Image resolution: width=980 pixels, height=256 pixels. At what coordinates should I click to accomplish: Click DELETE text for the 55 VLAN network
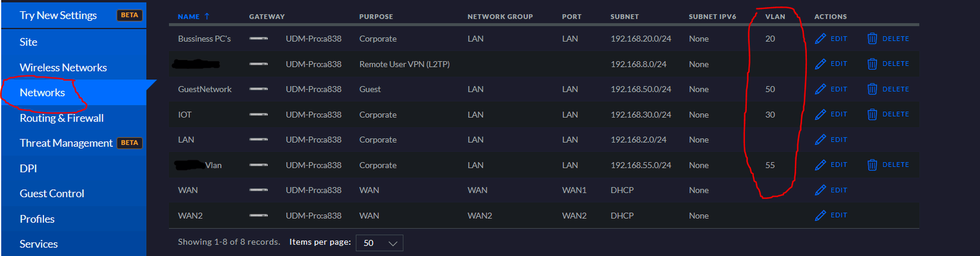pyautogui.click(x=895, y=165)
